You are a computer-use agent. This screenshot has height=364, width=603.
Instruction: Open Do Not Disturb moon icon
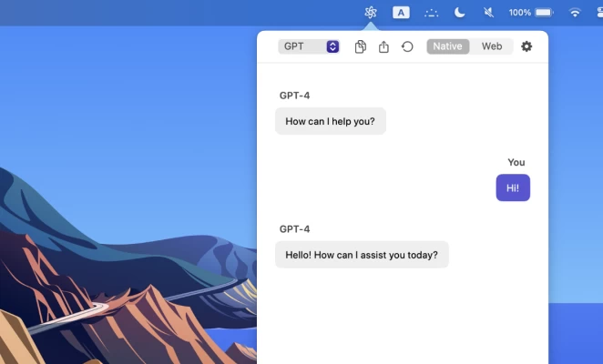tap(460, 13)
